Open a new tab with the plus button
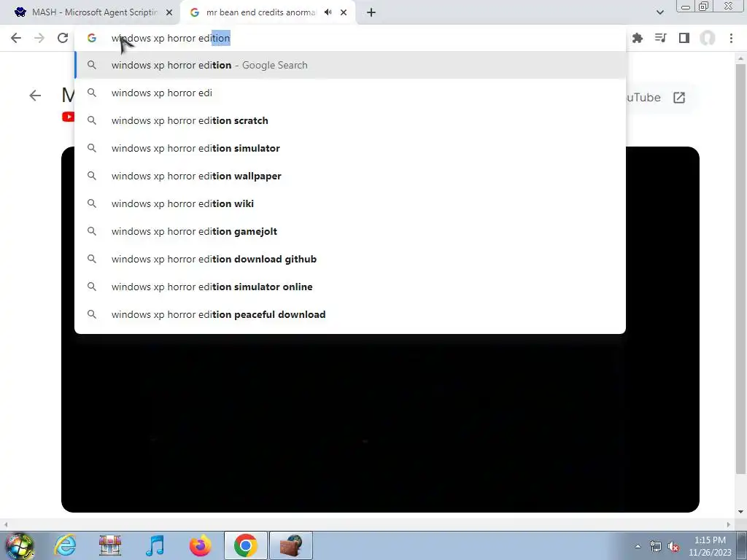 coord(371,12)
